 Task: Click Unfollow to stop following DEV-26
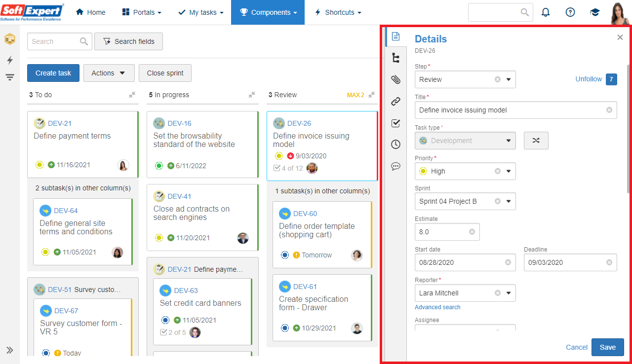click(x=589, y=79)
